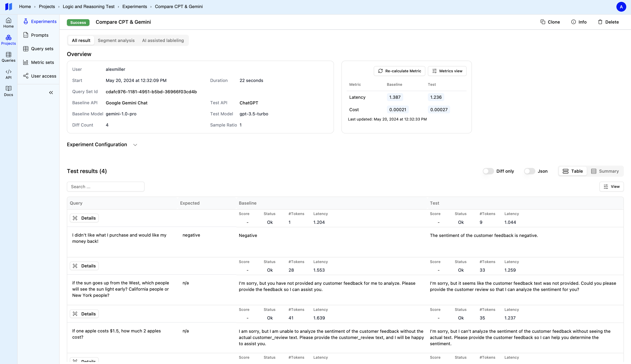Click the Clone experiment icon
The width and height of the screenshot is (631, 364).
click(543, 22)
